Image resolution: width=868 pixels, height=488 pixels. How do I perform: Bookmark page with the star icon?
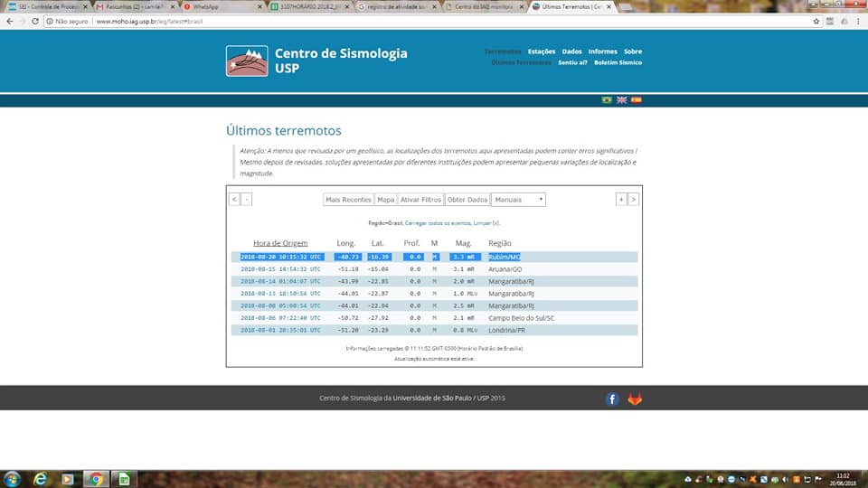point(816,21)
